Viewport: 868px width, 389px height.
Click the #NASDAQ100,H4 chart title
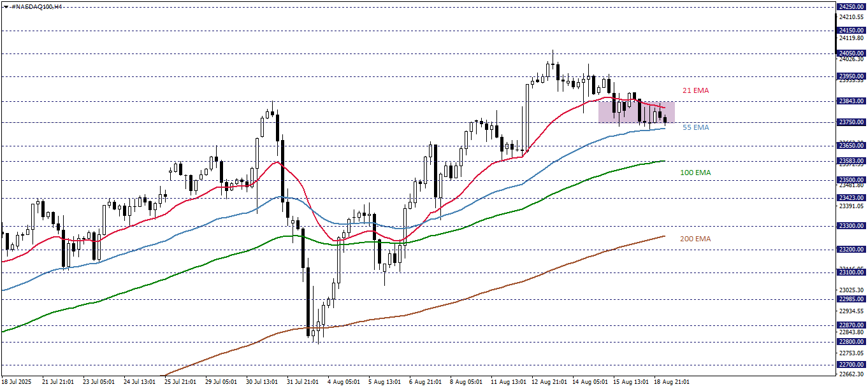(36, 6)
